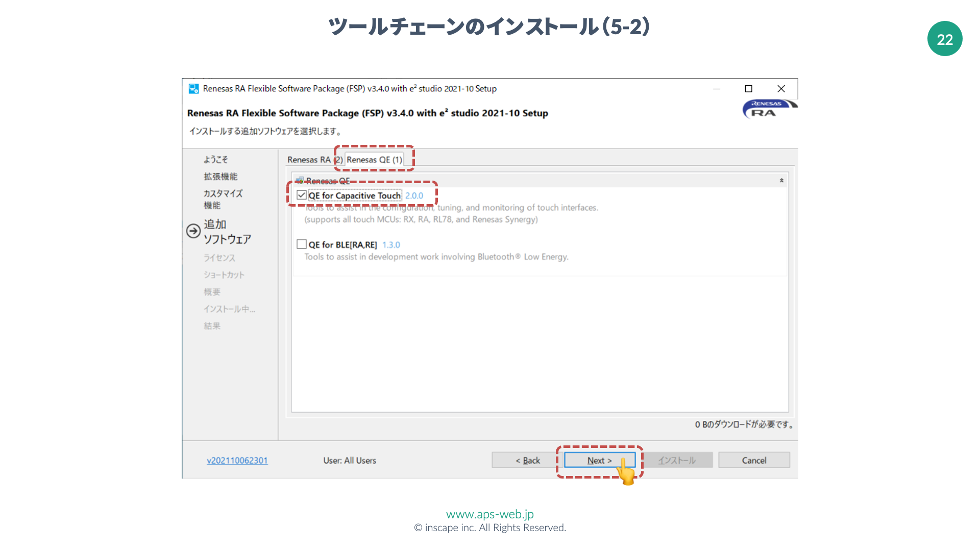980x551 pixels.
Task: Open version link v202110062301
Action: (x=237, y=461)
